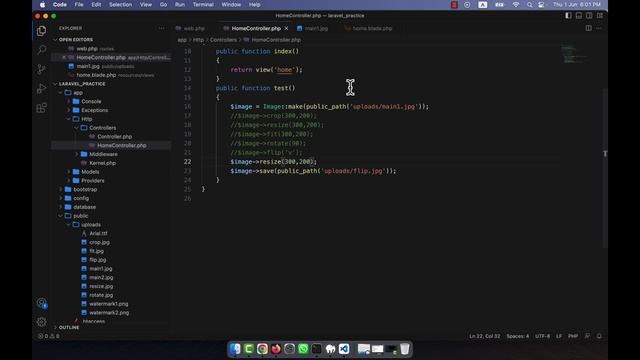Collapse the LARAVEL_PRACTICE root folder

pyautogui.click(x=82, y=84)
